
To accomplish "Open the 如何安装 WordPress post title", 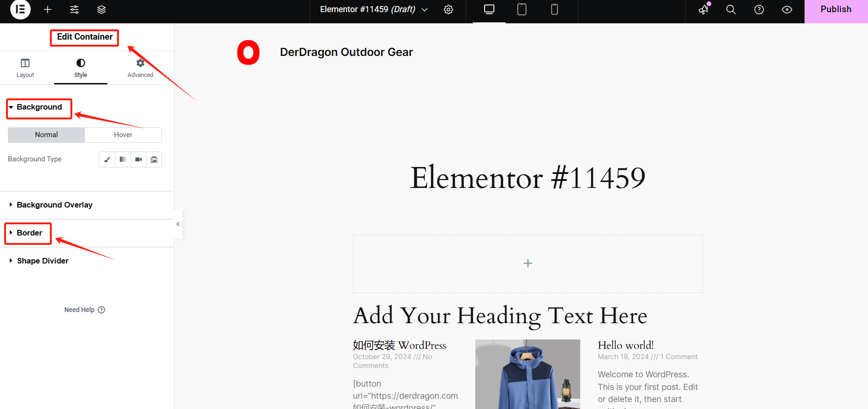I will tap(399, 345).
